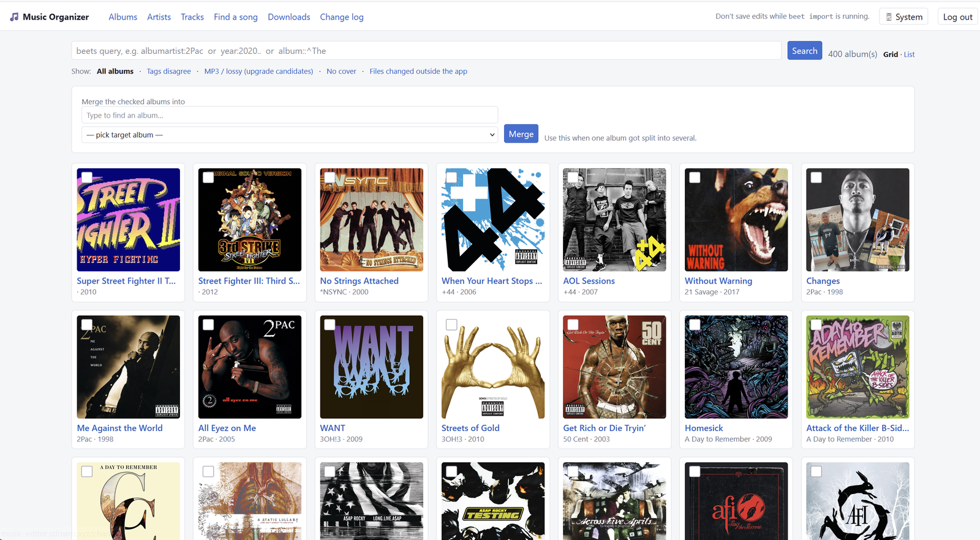This screenshot has height=540, width=980.
Task: Open the Get Rich or Die Tryin' cover
Action: click(x=614, y=367)
